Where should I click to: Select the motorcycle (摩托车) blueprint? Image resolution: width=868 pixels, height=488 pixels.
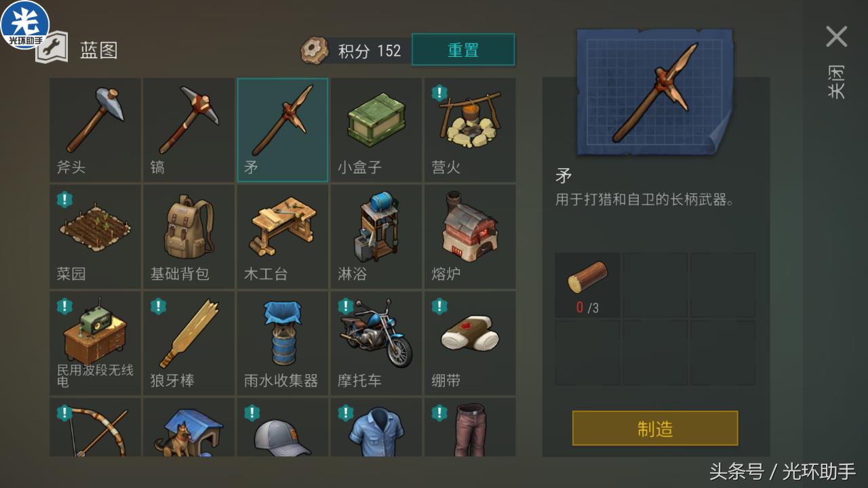(x=376, y=344)
